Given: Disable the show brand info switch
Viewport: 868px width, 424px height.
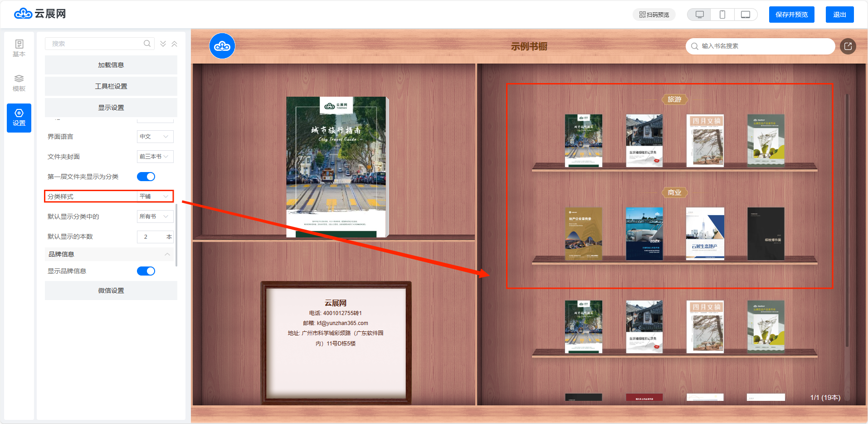Looking at the screenshot, I should [x=146, y=271].
